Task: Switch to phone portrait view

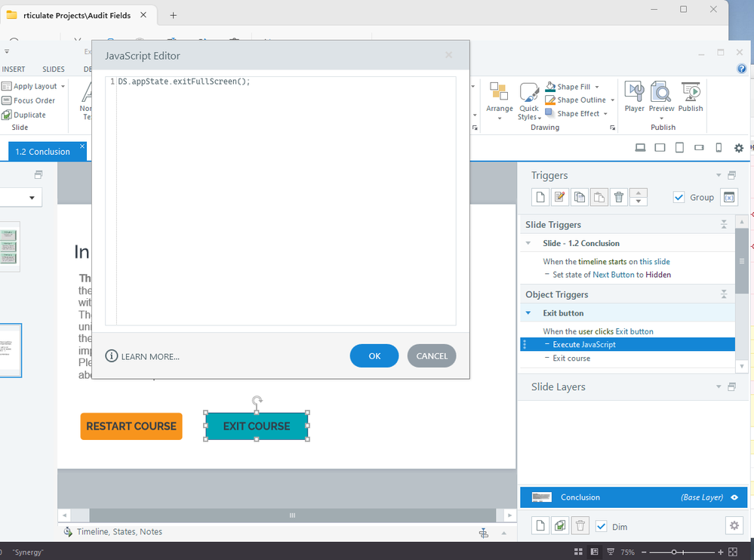Action: point(719,148)
